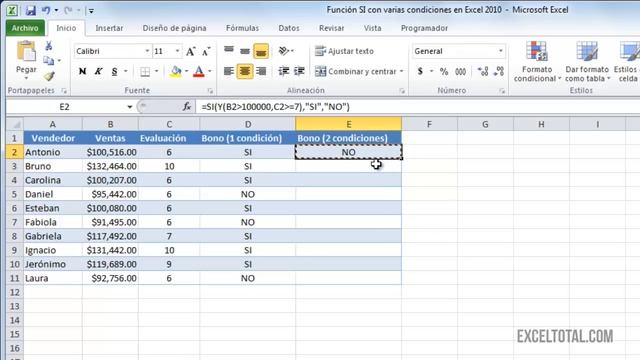
Task: Select cell containing Gabriela
Action: pos(53,236)
